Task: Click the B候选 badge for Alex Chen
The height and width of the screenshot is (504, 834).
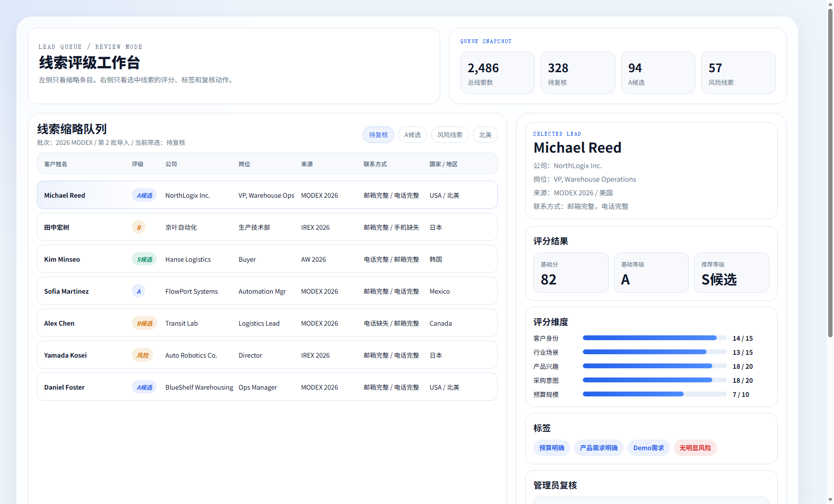Action: point(144,323)
